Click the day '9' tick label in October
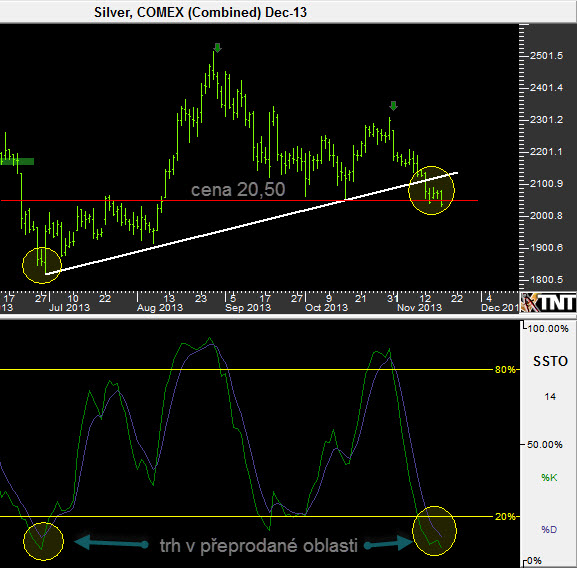 tap(329, 298)
